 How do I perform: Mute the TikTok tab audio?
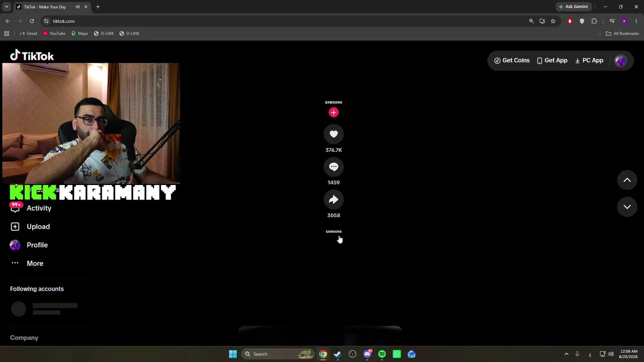tap(77, 7)
